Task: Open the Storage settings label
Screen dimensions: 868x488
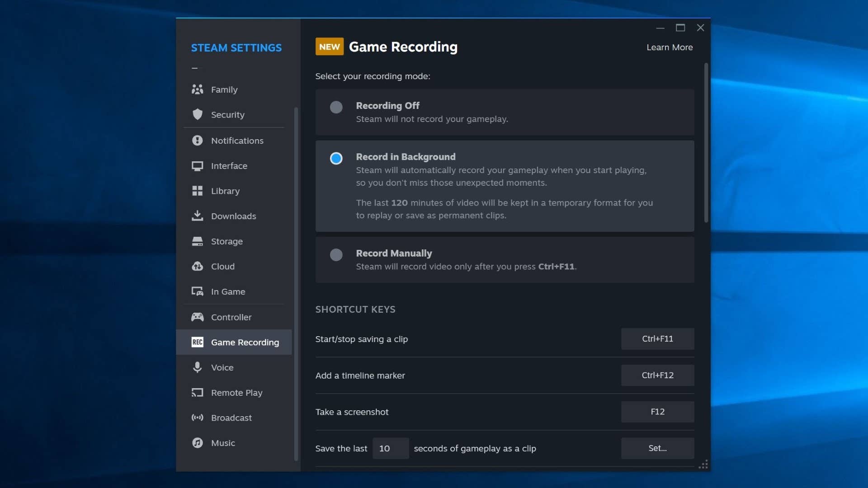Action: 226,241
